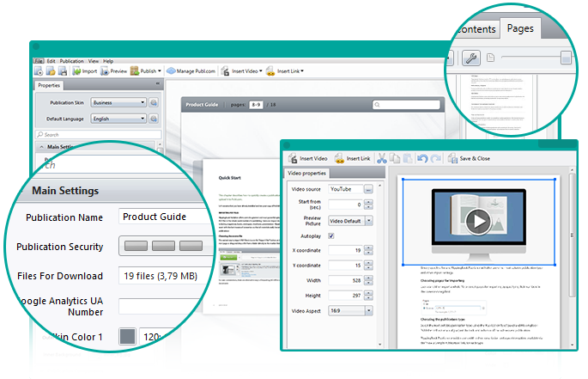
Task: Click the Skin Color 1 color swatch
Action: [x=128, y=337]
